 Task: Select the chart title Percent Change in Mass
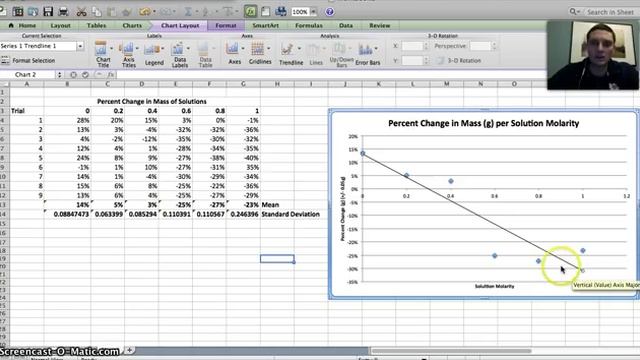483,123
